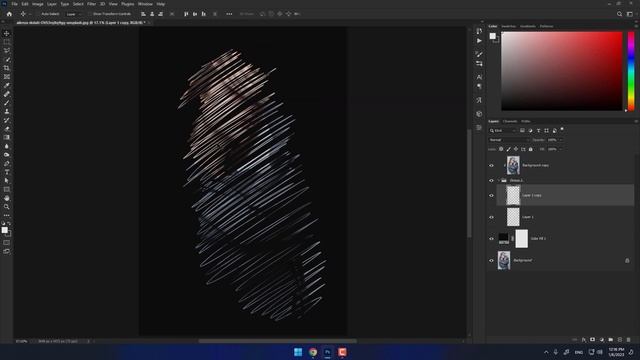The image size is (640, 360).
Task: Switch to the Swatches tab
Action: coord(509,26)
